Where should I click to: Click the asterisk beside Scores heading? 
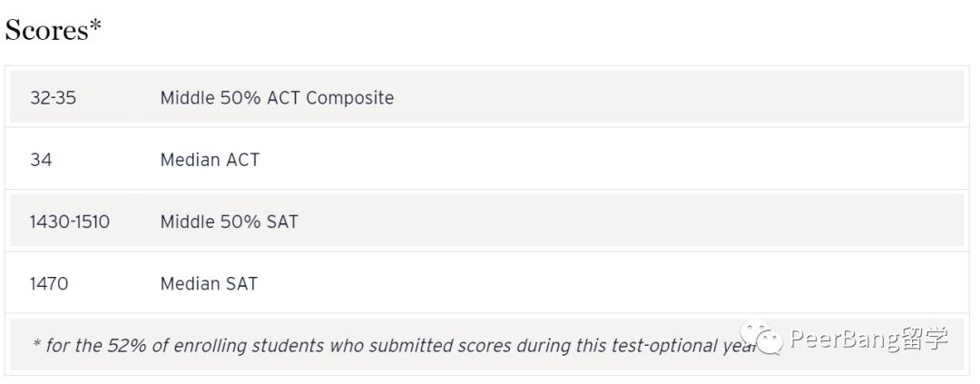95,25
